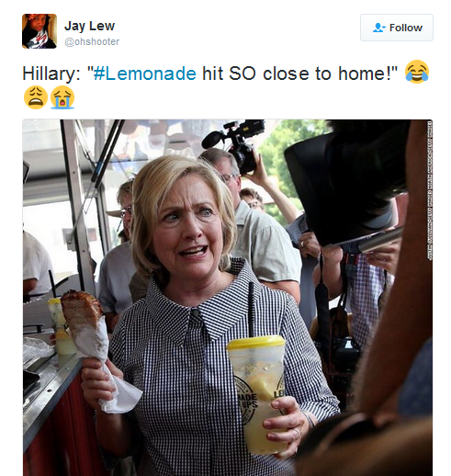The width and height of the screenshot is (451, 476).
Task: Open Jay Lew's profile avatar
Action: tap(39, 31)
